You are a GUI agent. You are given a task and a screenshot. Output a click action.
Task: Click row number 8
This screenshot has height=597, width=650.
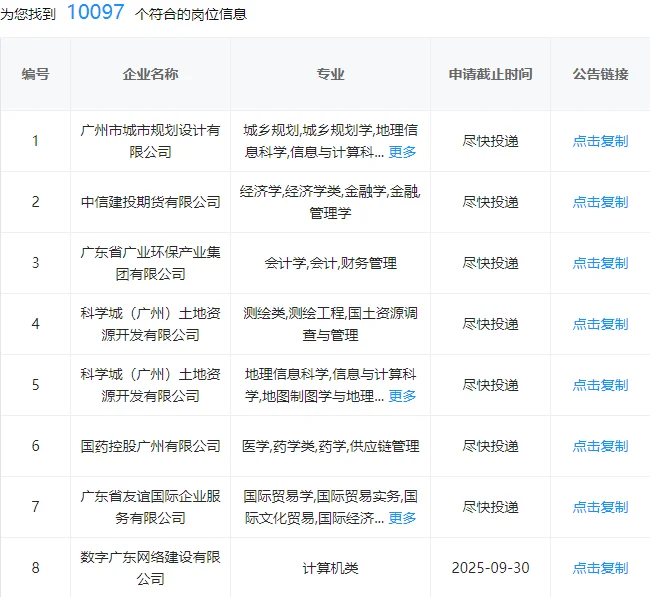pyautogui.click(x=36, y=568)
